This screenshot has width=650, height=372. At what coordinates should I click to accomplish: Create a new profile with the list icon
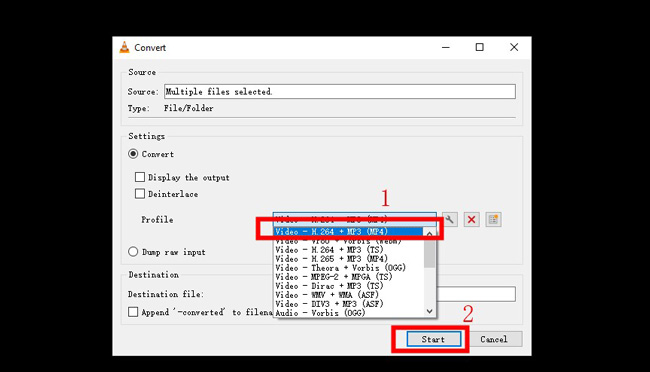[493, 219]
